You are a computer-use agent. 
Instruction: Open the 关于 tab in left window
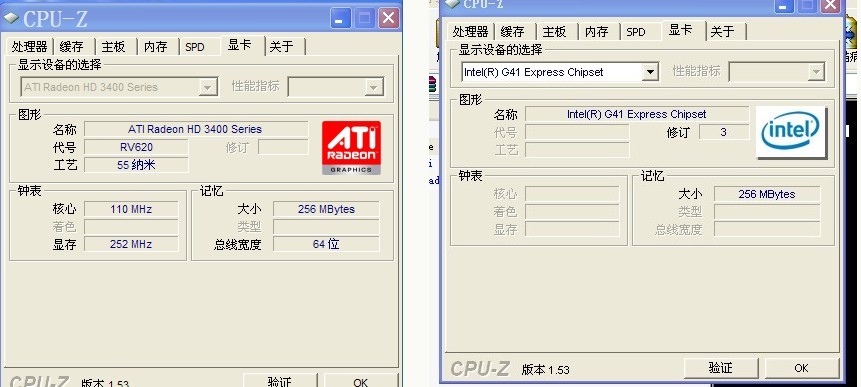coord(282,47)
